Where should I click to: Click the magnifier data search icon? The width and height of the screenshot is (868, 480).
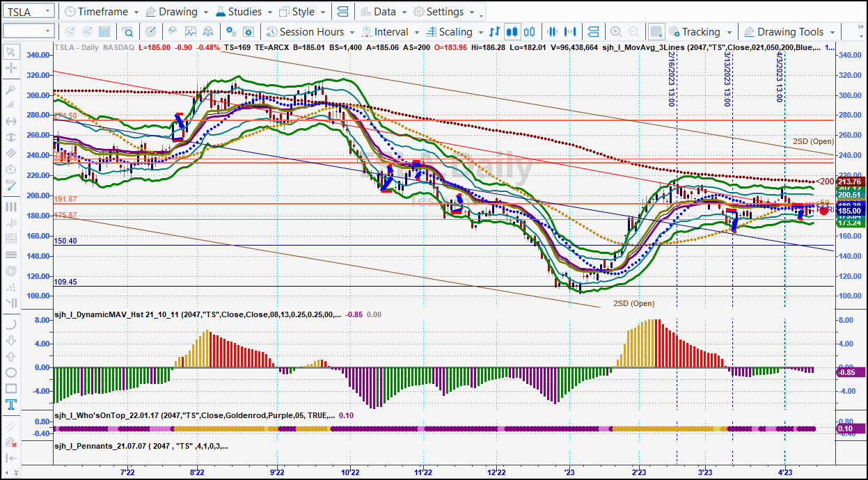128,31
